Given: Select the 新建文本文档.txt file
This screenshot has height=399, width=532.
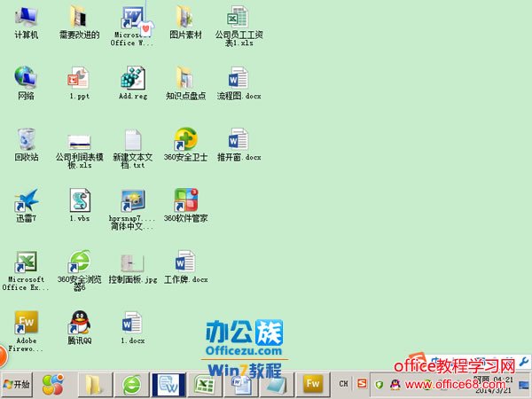Looking at the screenshot, I should click(x=133, y=149).
